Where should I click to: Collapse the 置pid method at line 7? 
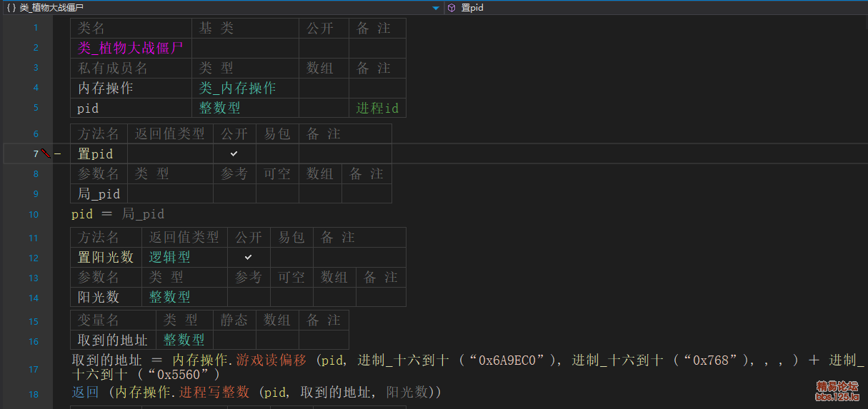point(58,153)
